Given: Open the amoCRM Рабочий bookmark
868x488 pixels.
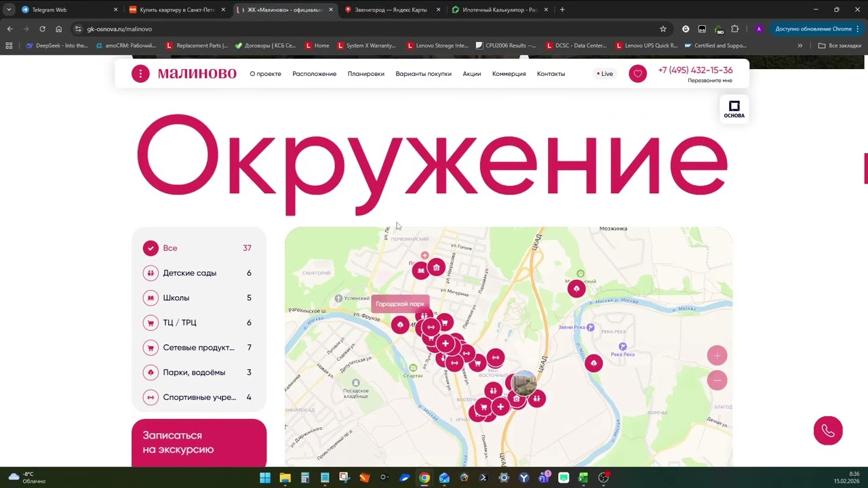Looking at the screenshot, I should tap(126, 45).
